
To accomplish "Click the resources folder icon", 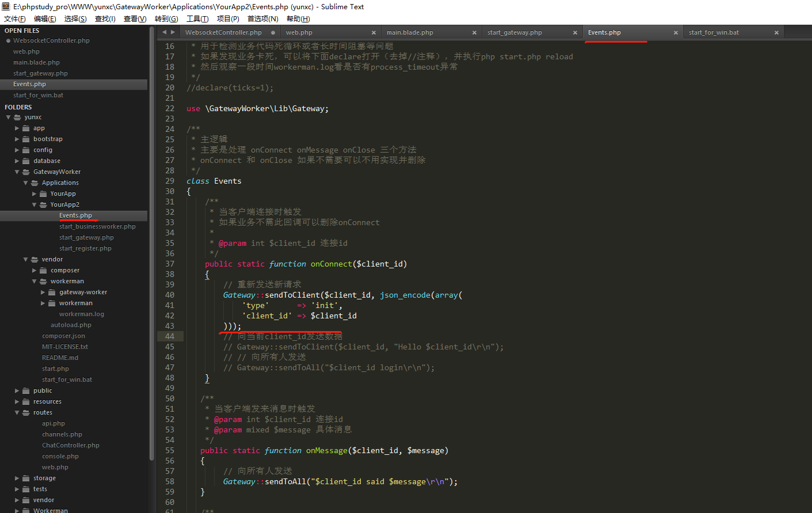I will click(26, 402).
